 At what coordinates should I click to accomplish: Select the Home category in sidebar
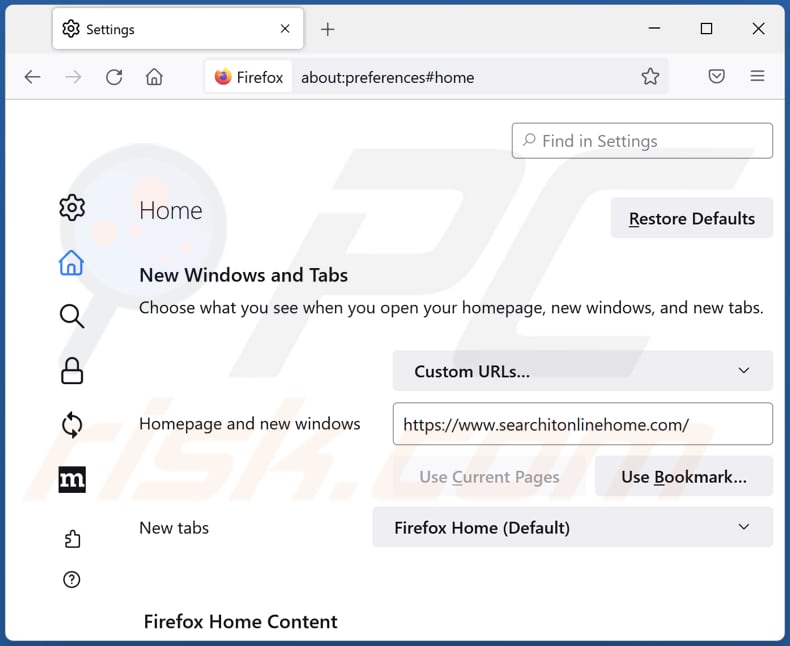pos(72,263)
